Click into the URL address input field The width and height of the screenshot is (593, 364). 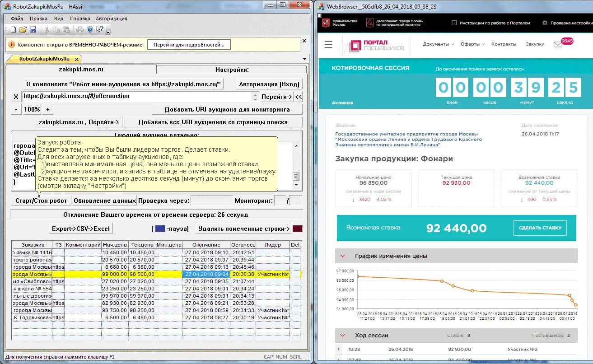click(137, 97)
